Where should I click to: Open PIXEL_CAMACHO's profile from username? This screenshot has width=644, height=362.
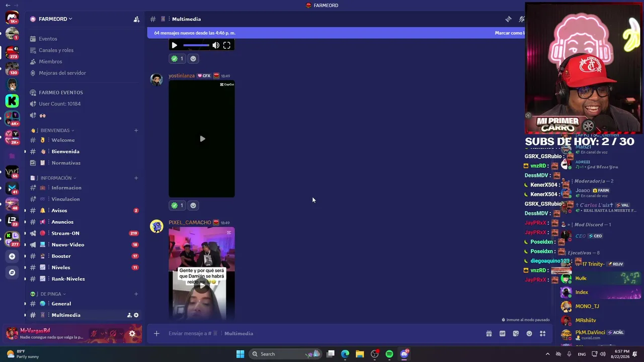[x=190, y=223]
